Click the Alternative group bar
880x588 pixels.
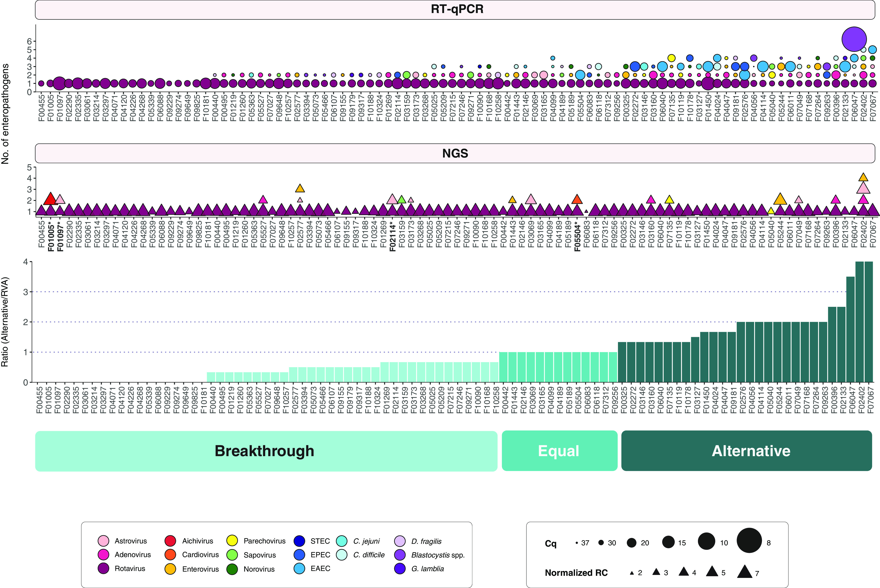(746, 451)
